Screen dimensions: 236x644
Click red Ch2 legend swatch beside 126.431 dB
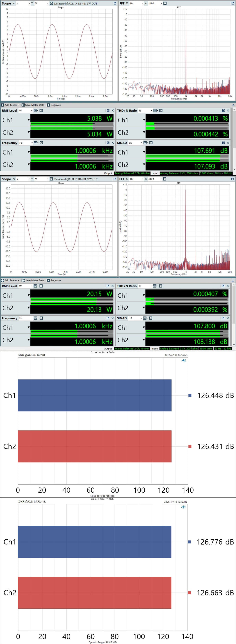click(x=190, y=447)
